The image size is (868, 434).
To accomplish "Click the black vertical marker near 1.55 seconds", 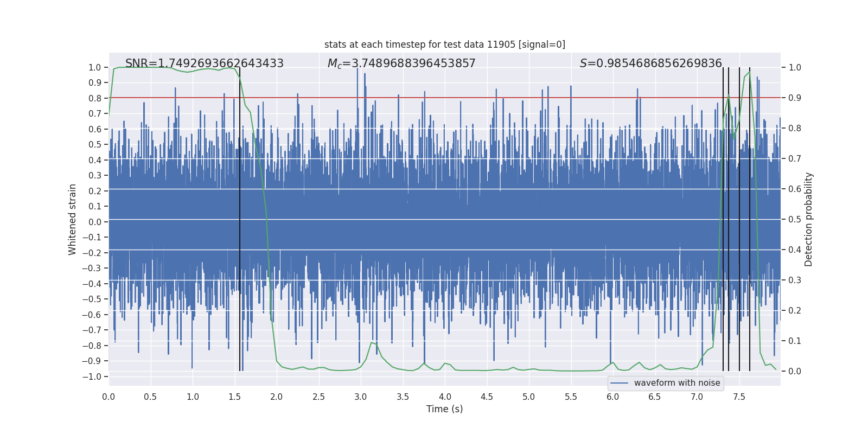I will coord(240,219).
